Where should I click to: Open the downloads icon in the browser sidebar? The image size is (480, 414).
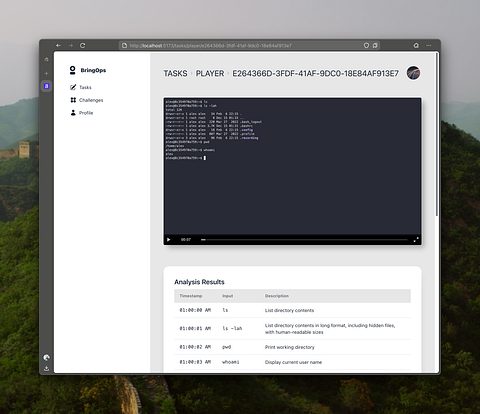46,368
